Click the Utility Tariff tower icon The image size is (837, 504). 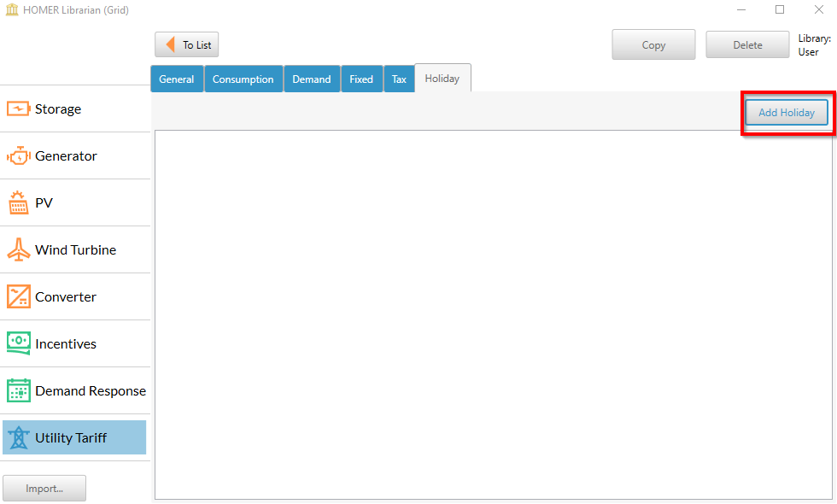point(18,438)
